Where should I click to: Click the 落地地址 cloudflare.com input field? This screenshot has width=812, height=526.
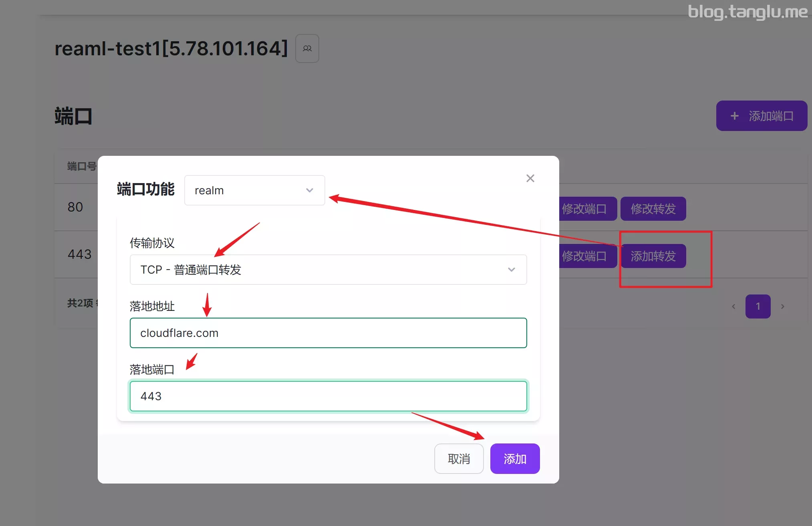click(x=328, y=333)
